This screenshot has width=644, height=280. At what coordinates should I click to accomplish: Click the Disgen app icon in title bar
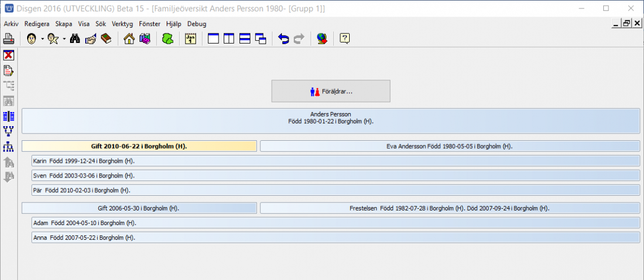click(x=8, y=8)
